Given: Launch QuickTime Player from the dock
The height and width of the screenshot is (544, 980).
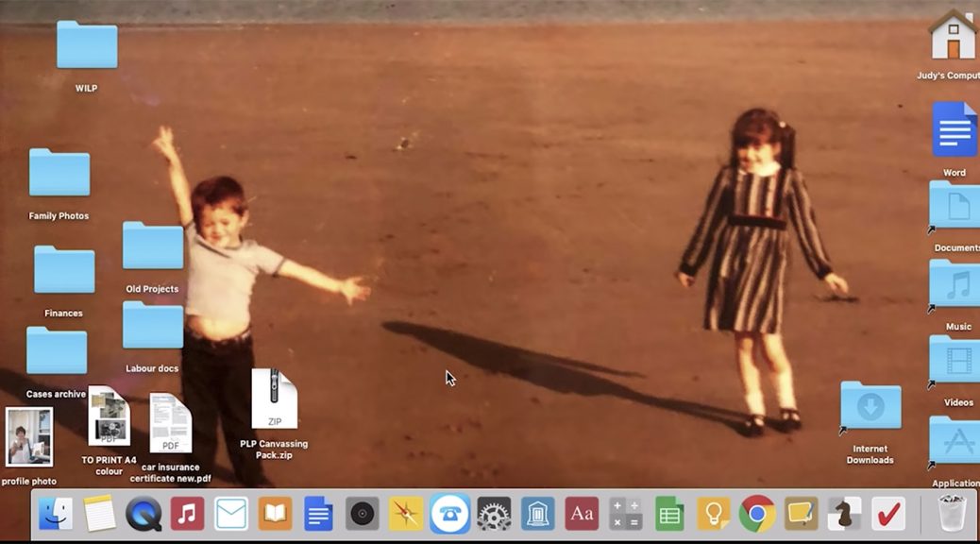Looking at the screenshot, I should coord(144,514).
